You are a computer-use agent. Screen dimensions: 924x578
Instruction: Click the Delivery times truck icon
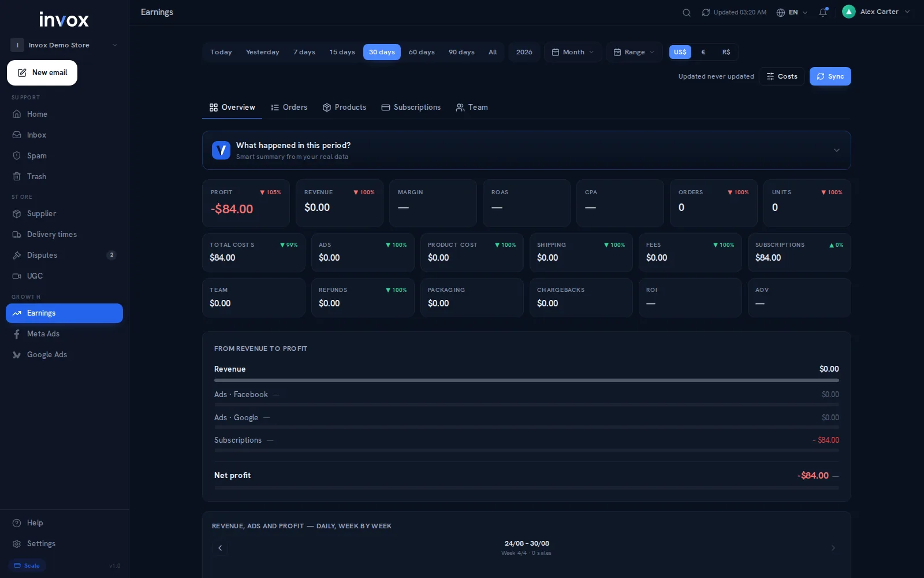click(17, 234)
